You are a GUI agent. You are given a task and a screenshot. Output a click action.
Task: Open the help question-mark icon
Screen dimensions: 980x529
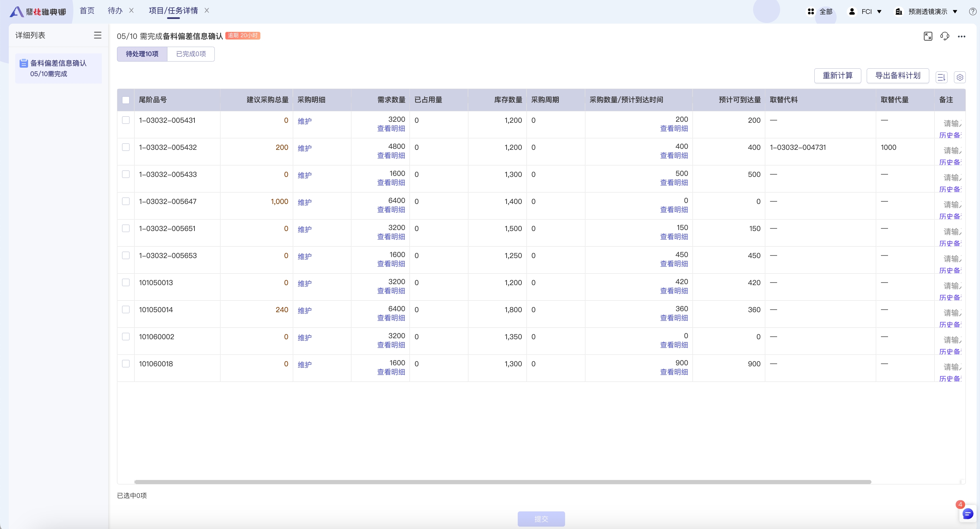pos(973,11)
